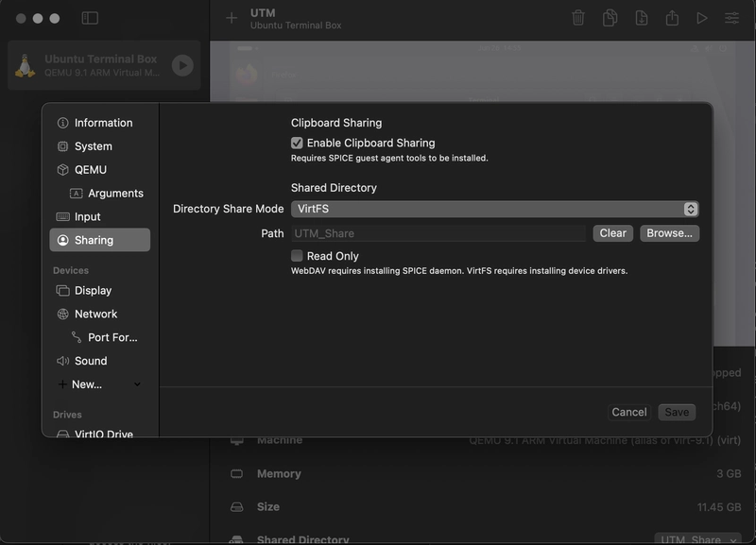
Task: Open the Information settings pane
Action: click(x=100, y=123)
